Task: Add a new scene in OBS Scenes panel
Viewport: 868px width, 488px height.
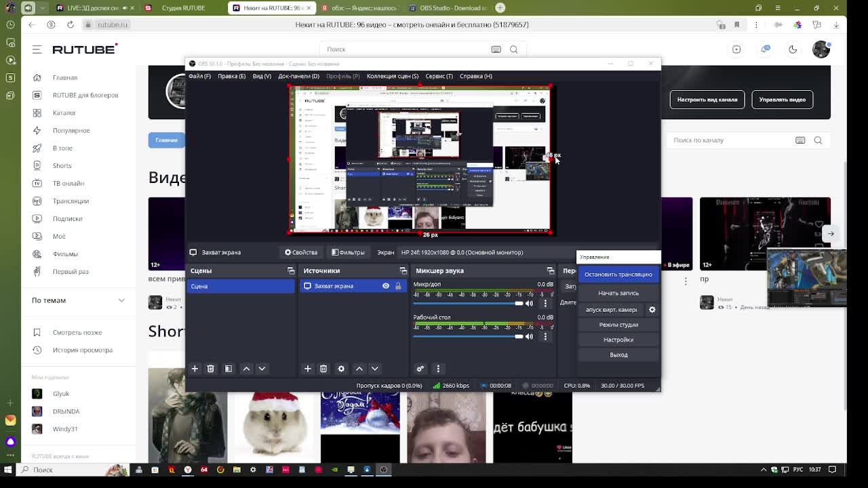Action: pyautogui.click(x=195, y=369)
